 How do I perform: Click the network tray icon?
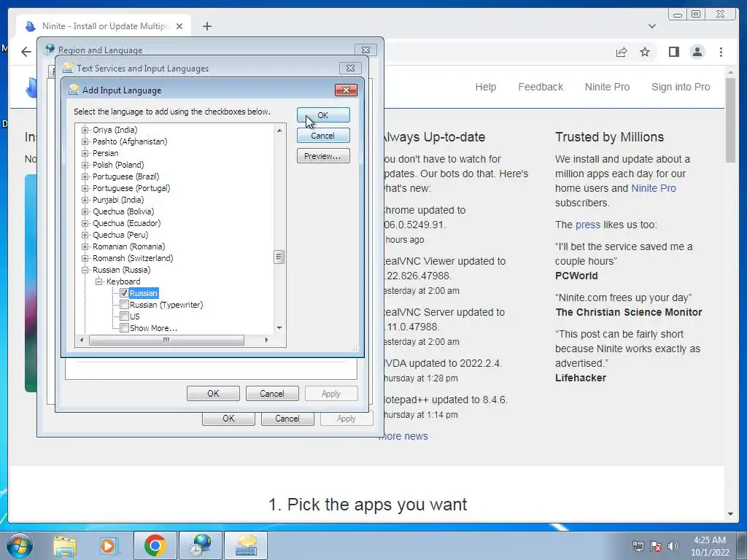click(x=638, y=546)
